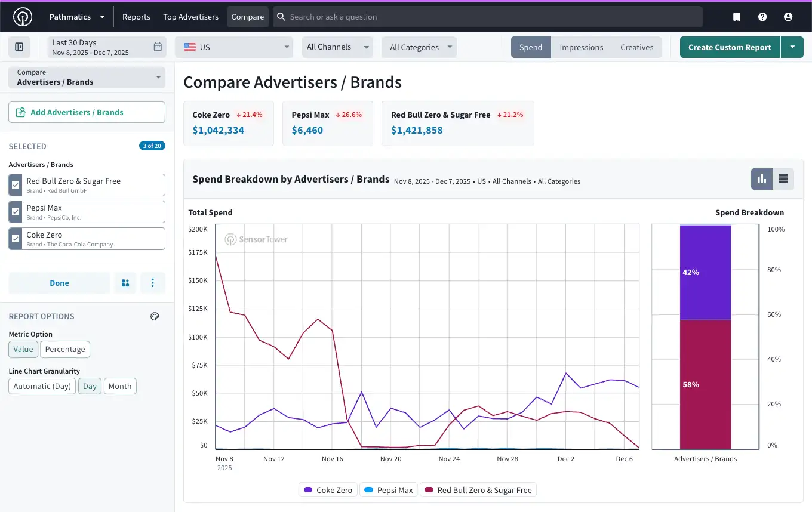Click the Spend Breakdown column title
This screenshot has width=812, height=512.
749,212
